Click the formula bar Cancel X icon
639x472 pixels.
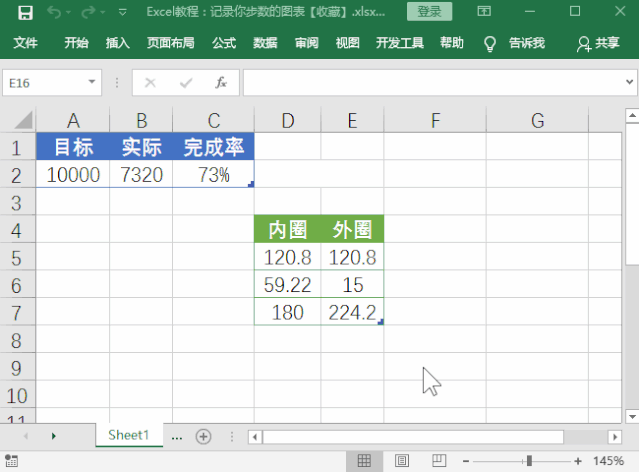point(150,83)
